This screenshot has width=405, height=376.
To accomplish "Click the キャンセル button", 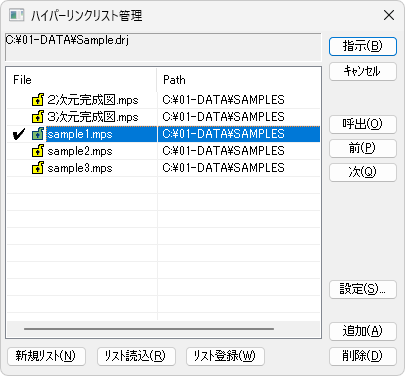I will [x=363, y=71].
